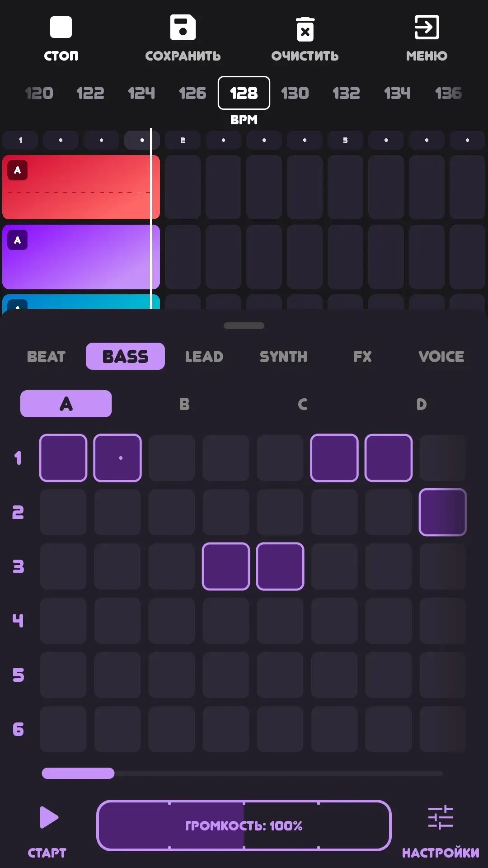Screen dimensions: 488x868
Task: Click the BPM label text
Action: coord(244,120)
